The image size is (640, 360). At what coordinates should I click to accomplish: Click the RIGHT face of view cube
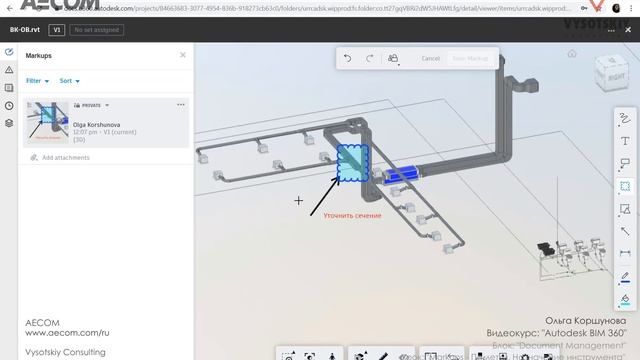pyautogui.click(x=616, y=77)
